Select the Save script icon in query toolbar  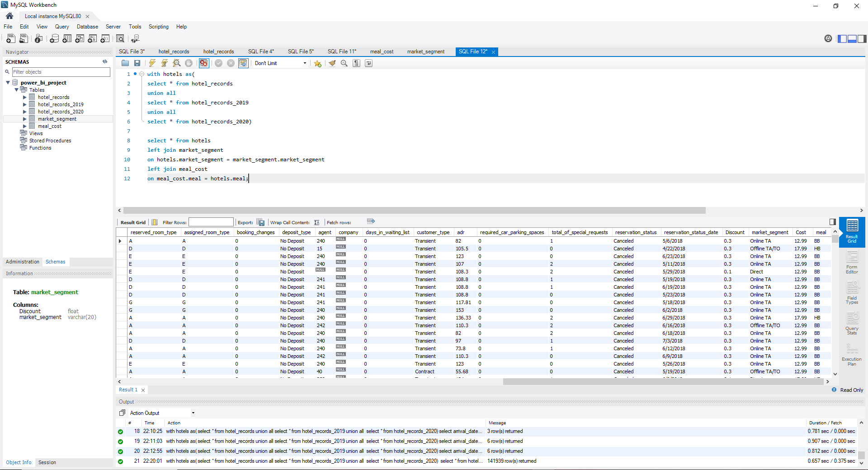point(137,63)
